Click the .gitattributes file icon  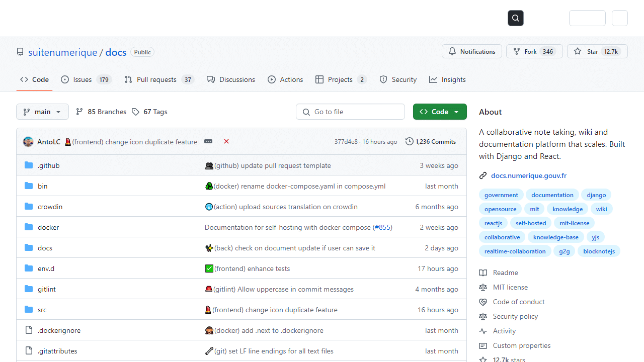pyautogui.click(x=29, y=351)
